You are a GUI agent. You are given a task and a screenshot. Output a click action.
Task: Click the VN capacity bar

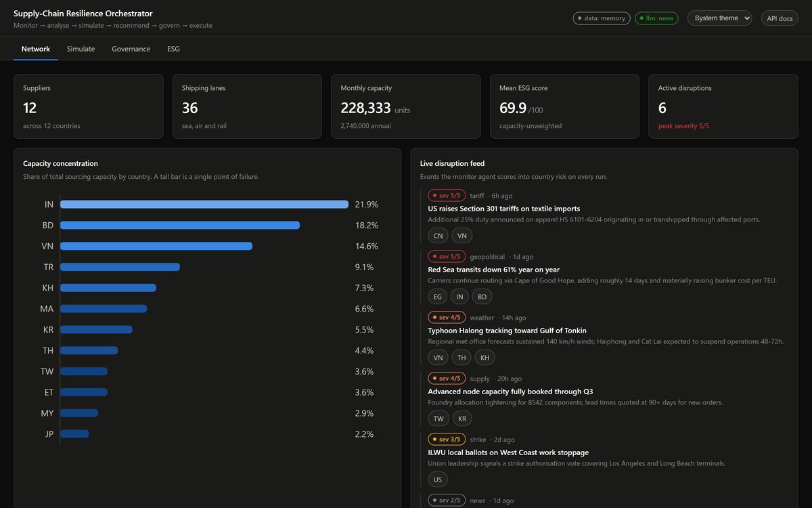point(156,246)
